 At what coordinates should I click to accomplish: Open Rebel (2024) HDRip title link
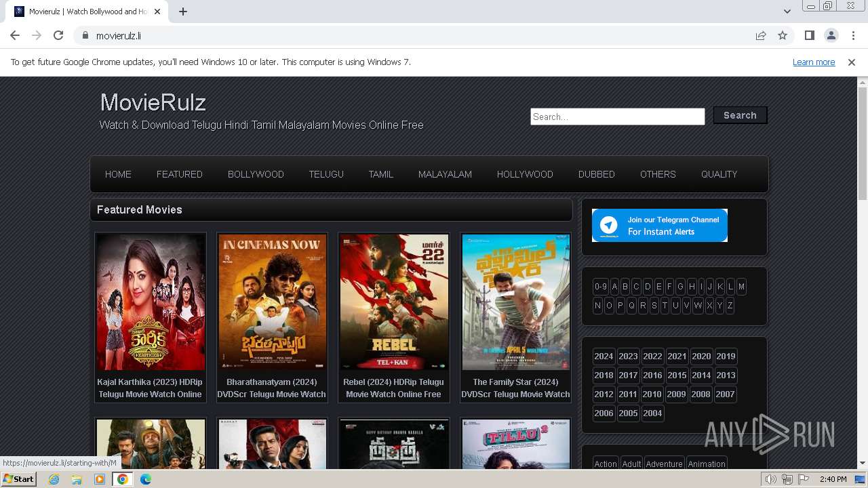click(x=393, y=388)
